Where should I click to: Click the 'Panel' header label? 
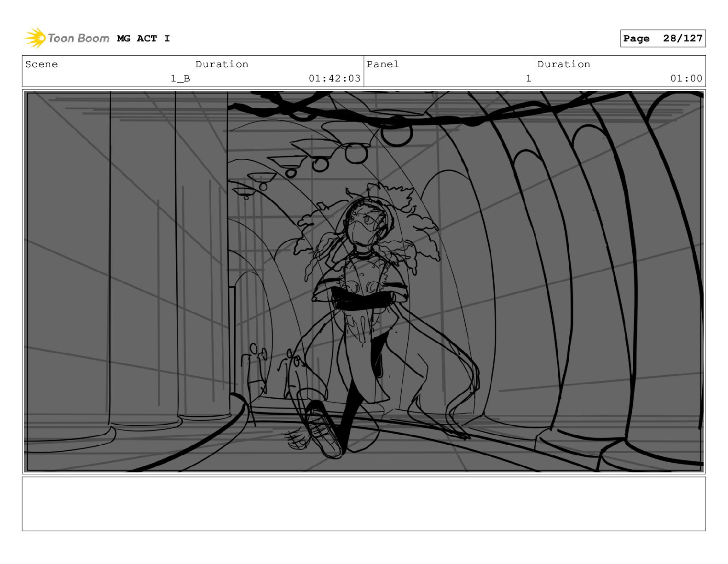383,64
